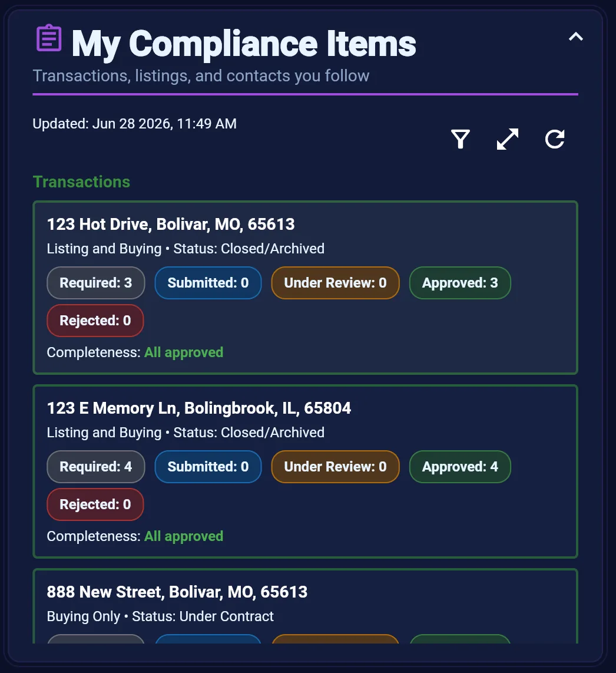This screenshot has width=616, height=673.
Task: Click the purple clipboard icon beside title
Action: click(49, 38)
